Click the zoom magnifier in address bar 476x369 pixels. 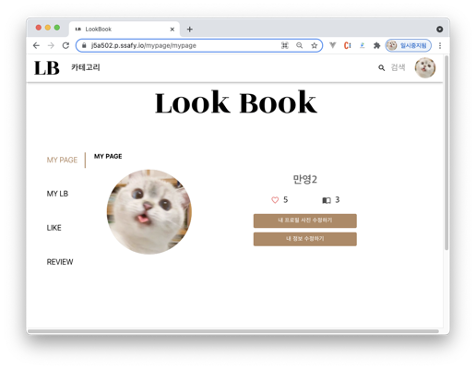tap(299, 46)
